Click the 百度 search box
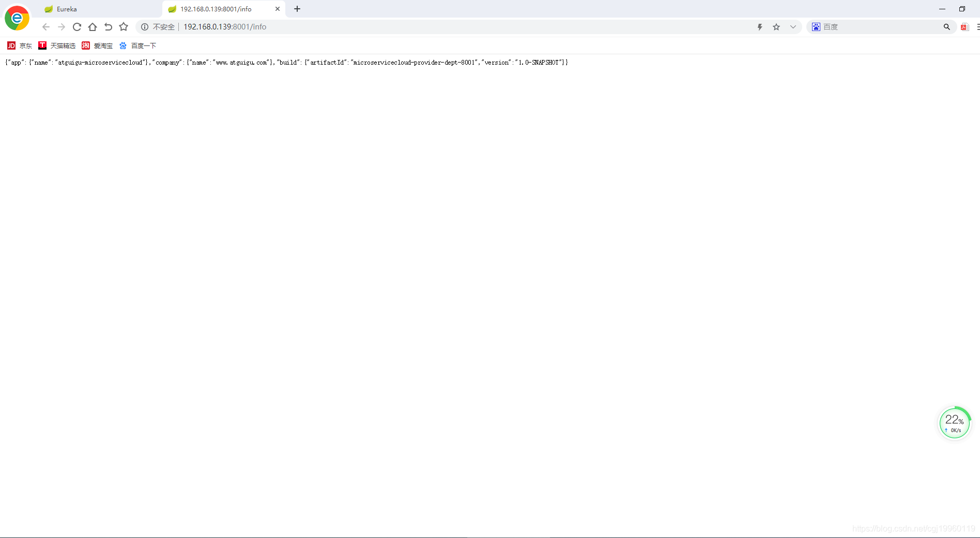 click(x=881, y=27)
